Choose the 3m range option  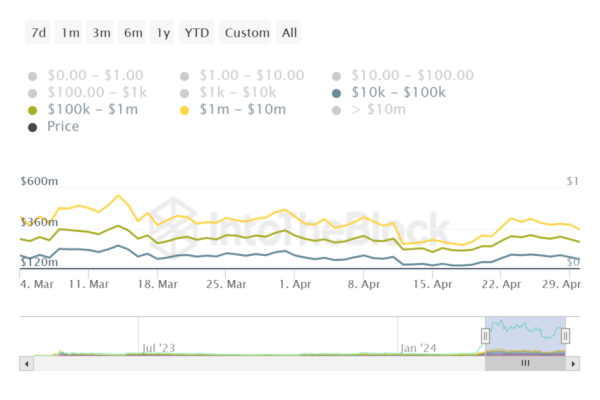click(101, 33)
